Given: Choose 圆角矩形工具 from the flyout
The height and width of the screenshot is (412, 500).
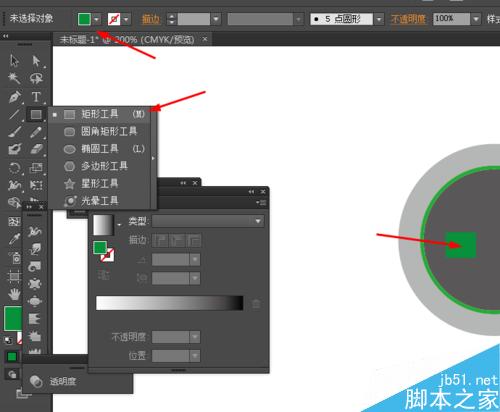Looking at the screenshot, I should coord(99,131).
